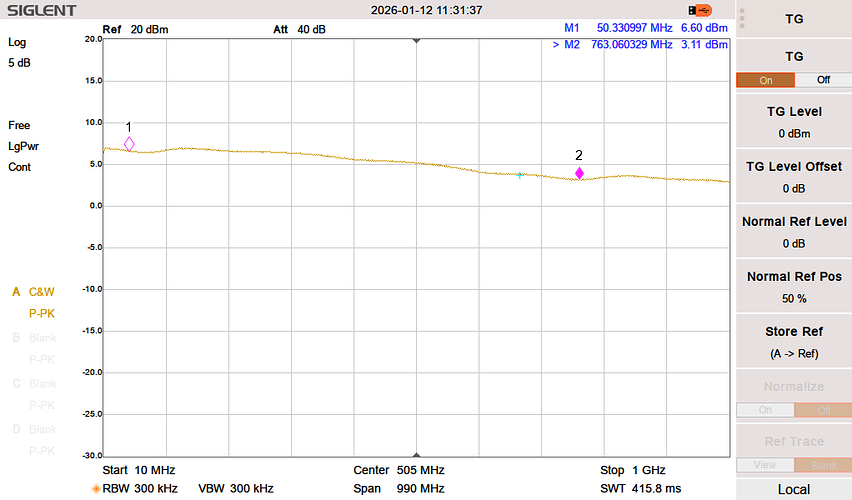Select trace B Blank label
The width and height of the screenshot is (852, 500).
34,338
